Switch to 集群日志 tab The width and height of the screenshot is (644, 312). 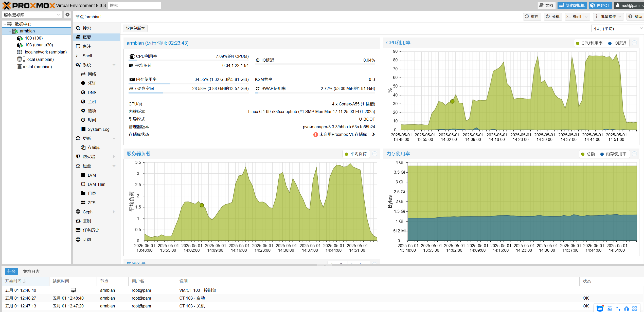pos(31,271)
